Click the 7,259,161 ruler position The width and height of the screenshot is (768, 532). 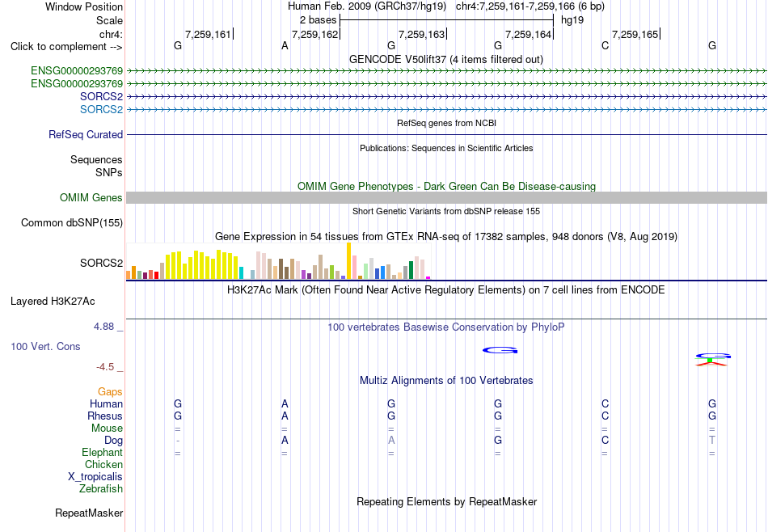click(208, 34)
